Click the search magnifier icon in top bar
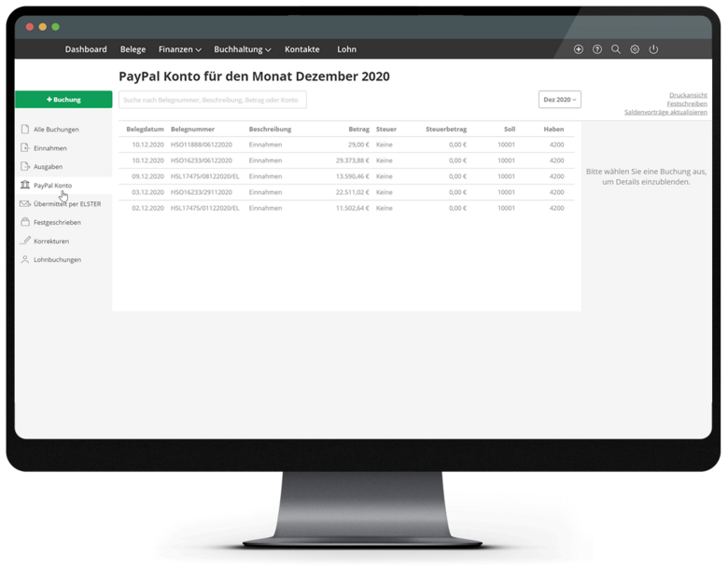Screen dimensions: 728x568 tap(616, 49)
